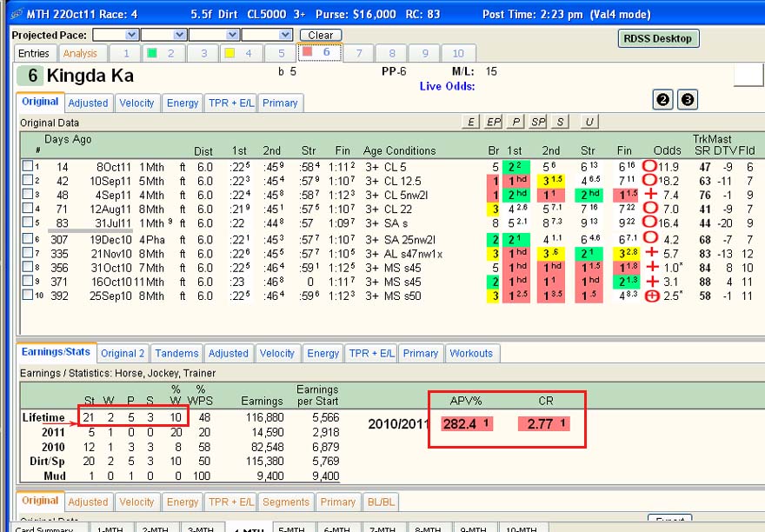Select horse tab 7
Viewport: 765px width, 532px height.
pyautogui.click(x=359, y=53)
